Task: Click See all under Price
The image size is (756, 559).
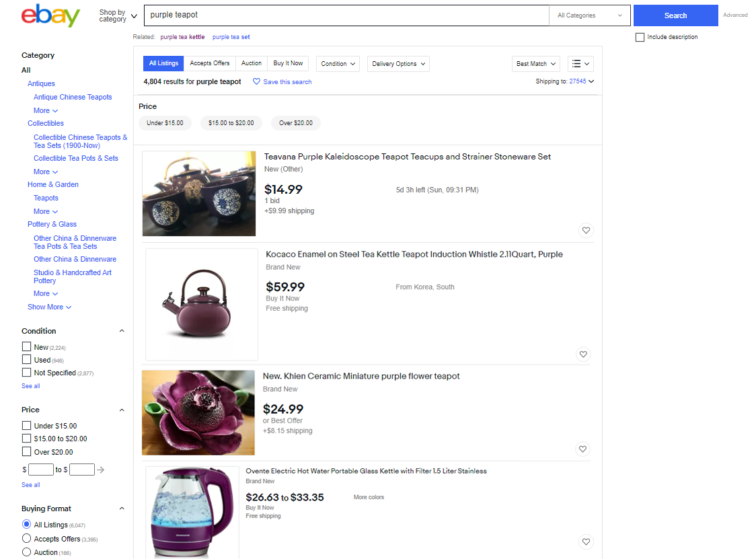Action: tap(30, 485)
